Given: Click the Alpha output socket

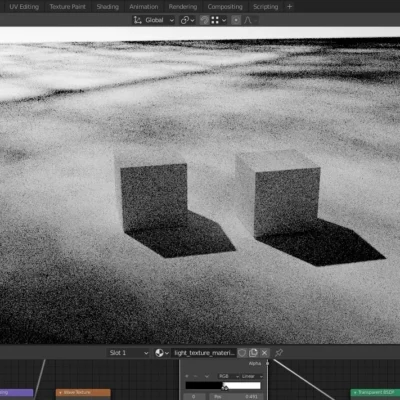Looking at the screenshot, I should pos(267,363).
